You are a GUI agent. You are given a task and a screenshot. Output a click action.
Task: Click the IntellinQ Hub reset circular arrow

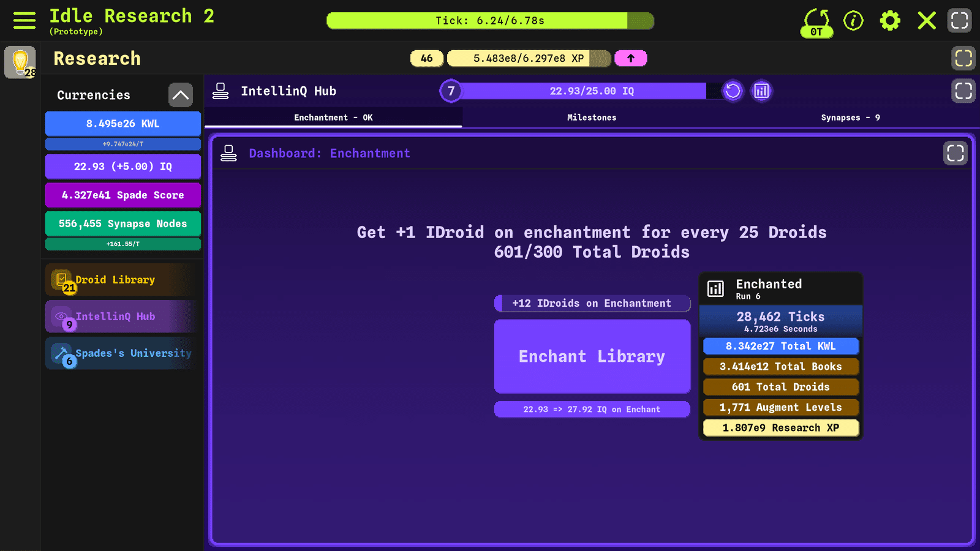coord(733,91)
